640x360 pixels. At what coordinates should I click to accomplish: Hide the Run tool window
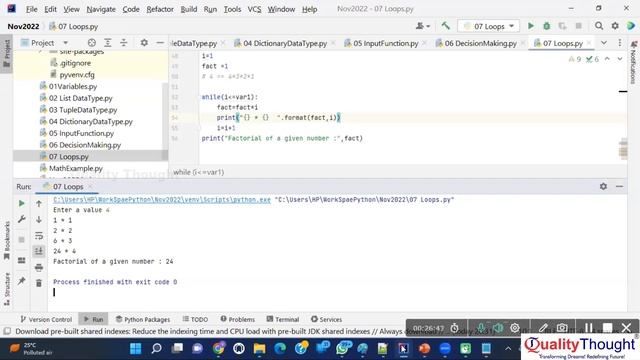[x=619, y=186]
